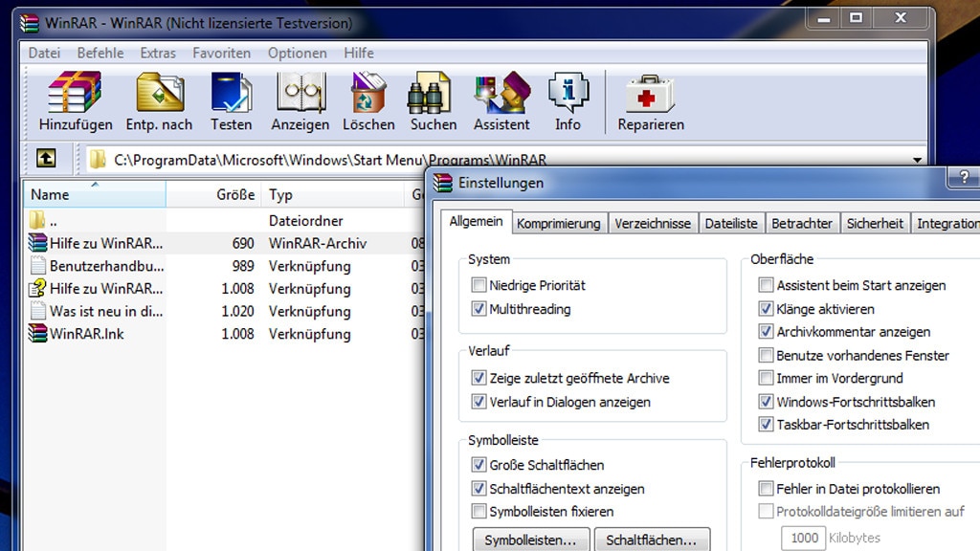Open the Assistent wizard icon
The image size is (980, 551).
click(502, 93)
